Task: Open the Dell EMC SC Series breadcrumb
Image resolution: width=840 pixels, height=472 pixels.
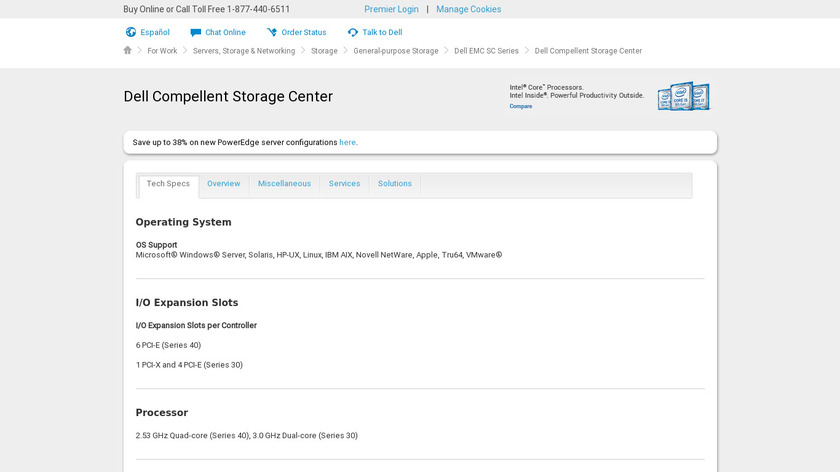Action: 486,51
